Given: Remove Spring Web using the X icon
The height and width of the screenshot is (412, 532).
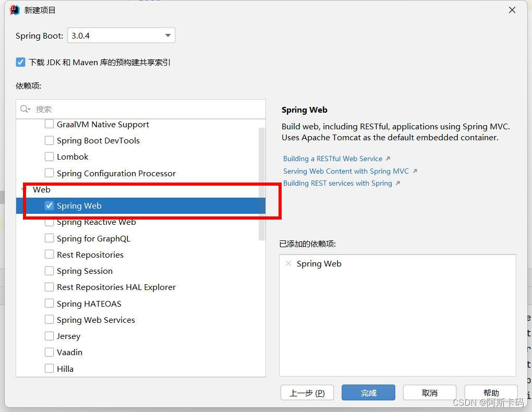Looking at the screenshot, I should 288,264.
